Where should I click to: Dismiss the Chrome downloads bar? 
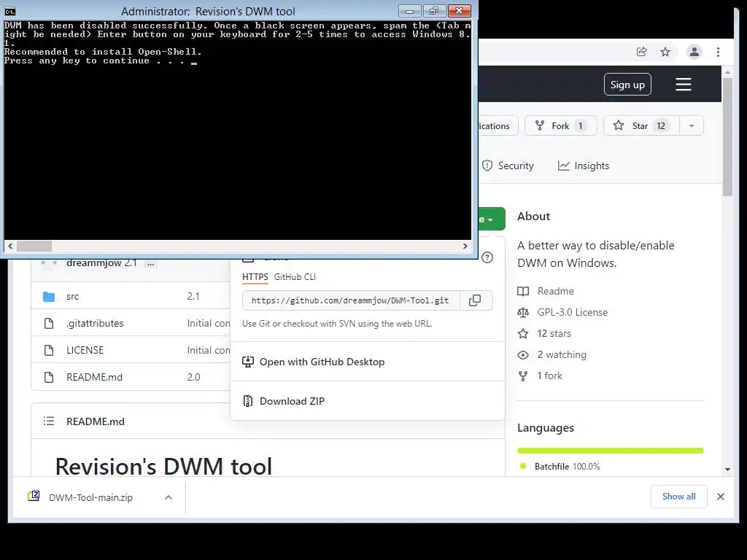720,497
